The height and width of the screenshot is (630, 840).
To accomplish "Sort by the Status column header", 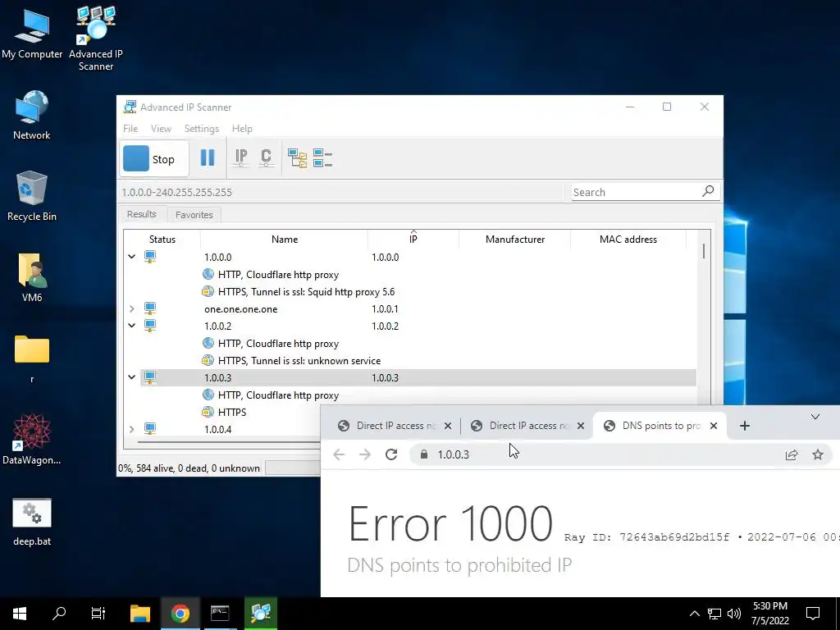I will [162, 240].
